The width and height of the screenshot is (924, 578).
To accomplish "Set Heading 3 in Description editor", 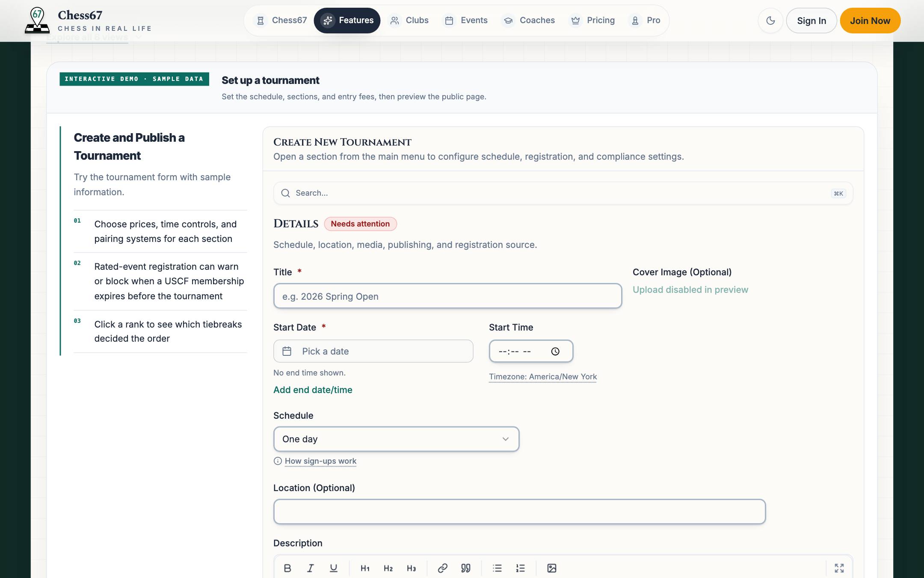I will pyautogui.click(x=411, y=568).
